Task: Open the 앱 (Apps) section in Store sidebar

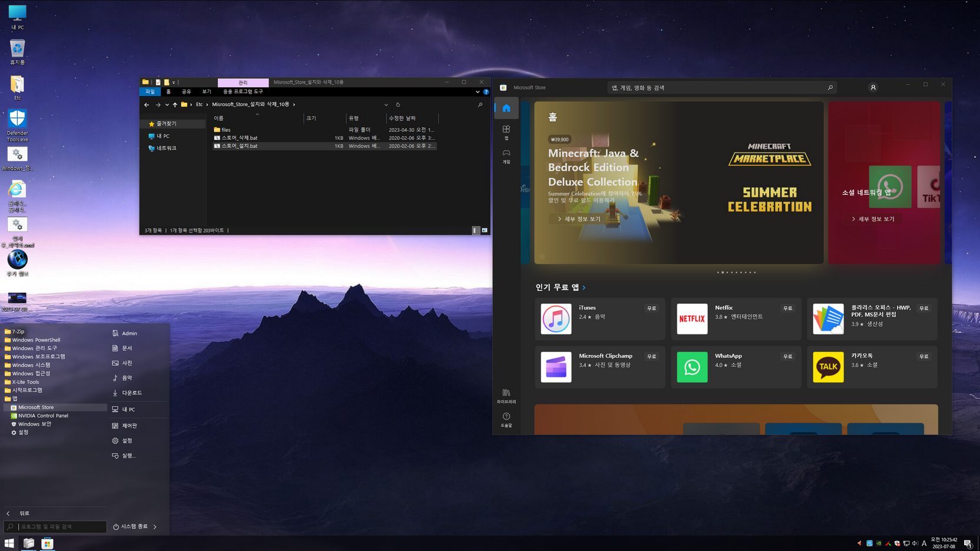Action: 506,132
